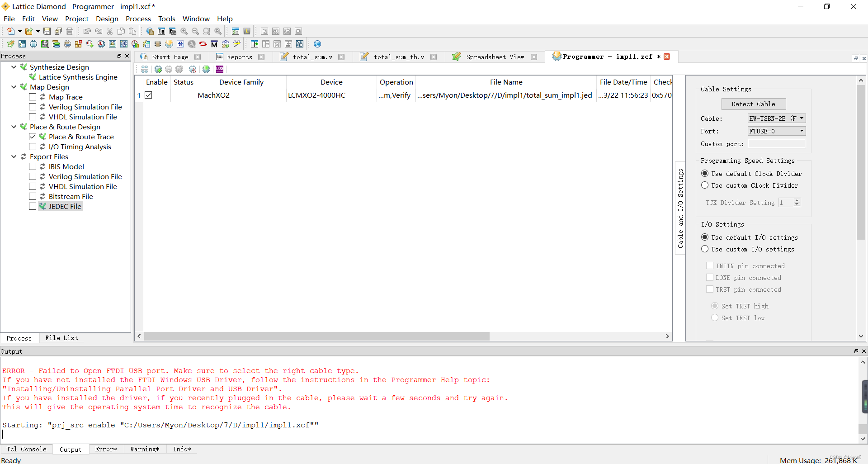Screen dimensions: 868x464
Task: Enable the Bitstream File checkbox
Action: click(33, 196)
